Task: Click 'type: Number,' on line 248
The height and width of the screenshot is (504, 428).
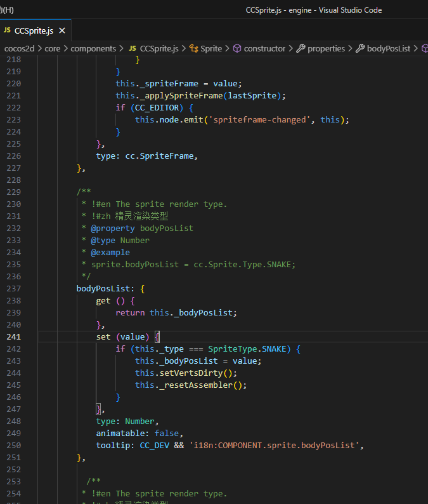Action: (x=127, y=421)
